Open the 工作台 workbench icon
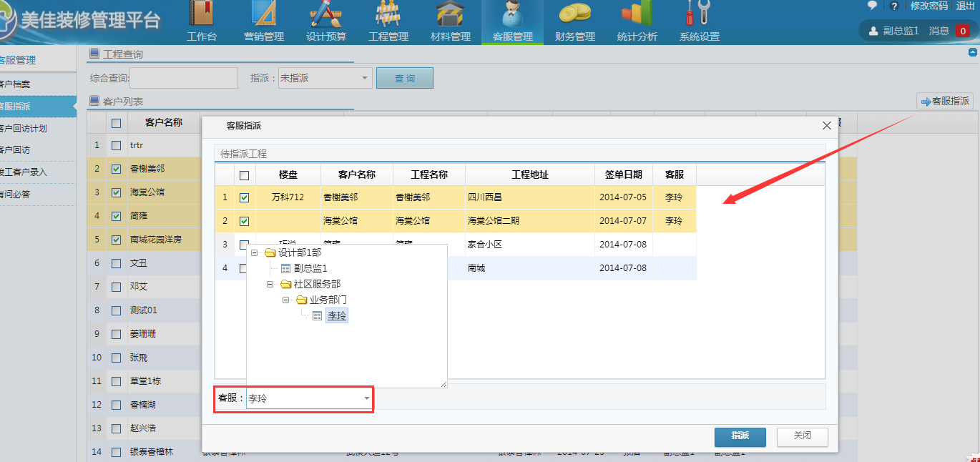980x462 pixels. [x=202, y=14]
